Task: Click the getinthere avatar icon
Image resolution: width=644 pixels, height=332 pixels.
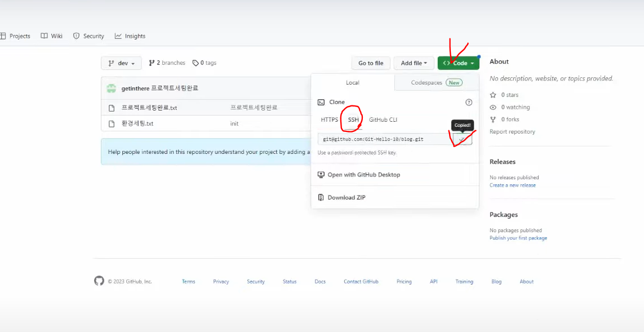Action: point(112,88)
